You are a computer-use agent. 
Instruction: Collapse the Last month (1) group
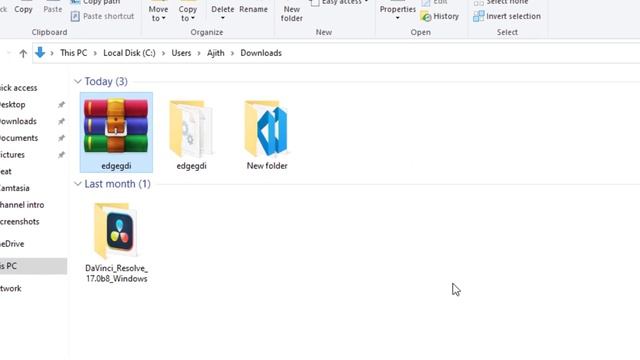coord(78,184)
